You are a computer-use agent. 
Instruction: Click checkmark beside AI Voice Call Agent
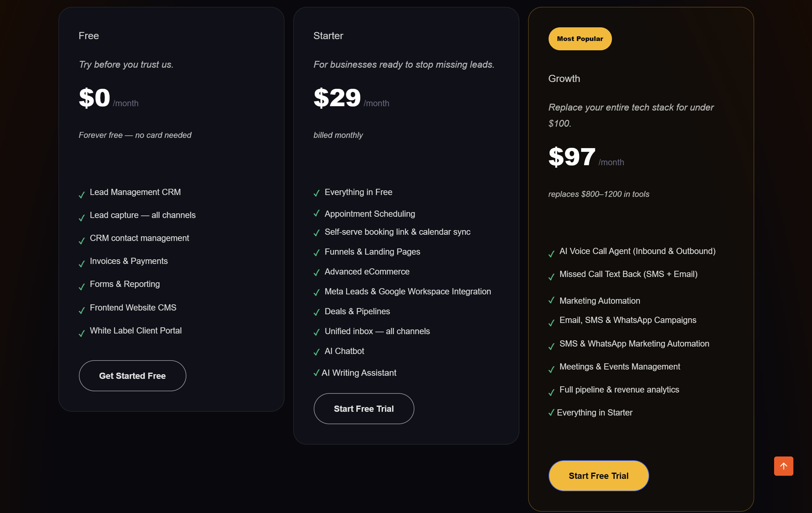click(x=551, y=253)
